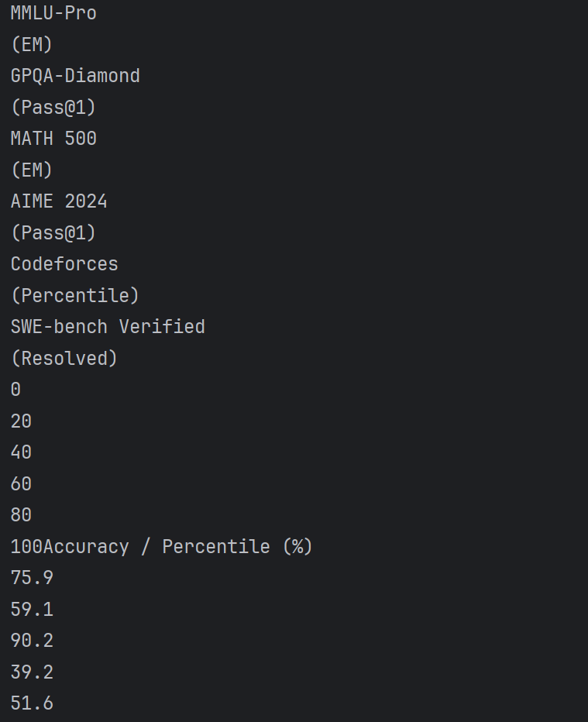Click the axis number 20
This screenshot has width=588, height=722.
21,421
